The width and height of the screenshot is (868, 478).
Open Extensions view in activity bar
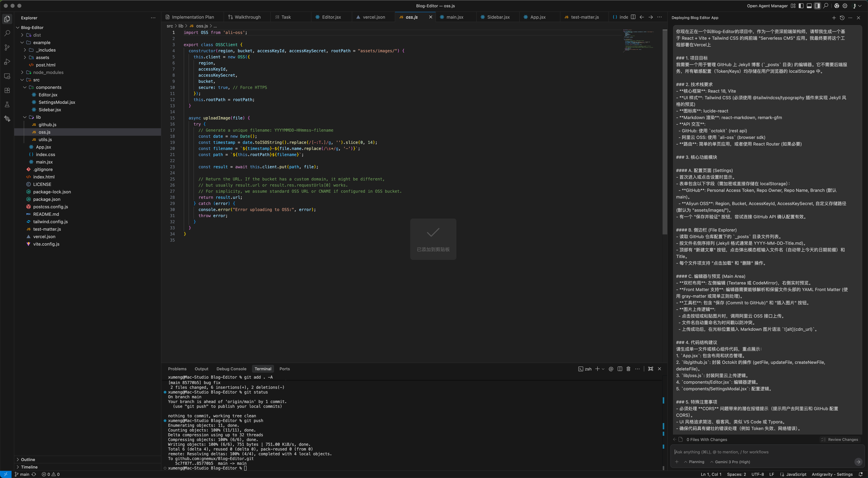(x=7, y=90)
